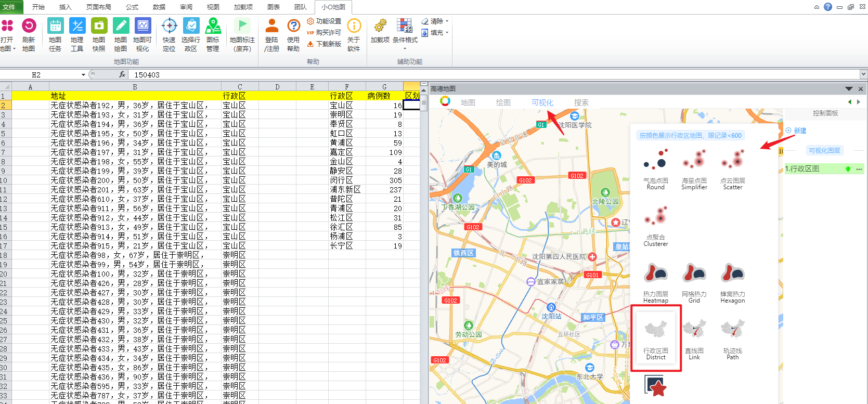The image size is (868, 404).
Task: Select 气泡点图 Round layer type
Action: click(x=655, y=169)
